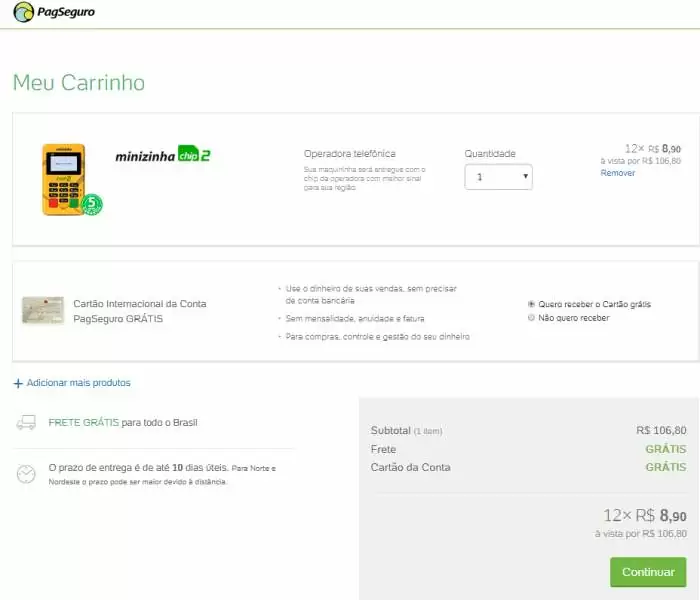The height and width of the screenshot is (600, 700).
Task: Click the minizinha chip 2 logo
Action: click(x=162, y=154)
